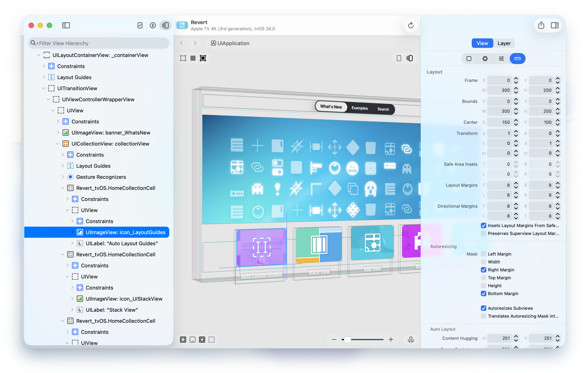This screenshot has width=588, height=373.
Task: Uncheck Right Margin in Autoresizing mask
Action: [x=484, y=270]
